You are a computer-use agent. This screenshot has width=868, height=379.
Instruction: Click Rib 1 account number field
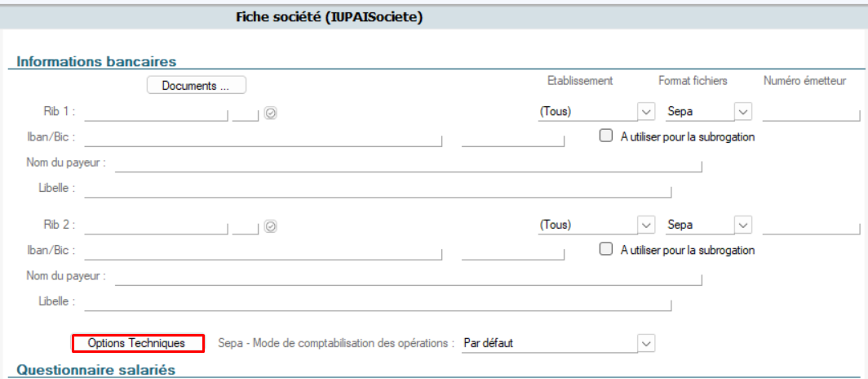tap(156, 112)
